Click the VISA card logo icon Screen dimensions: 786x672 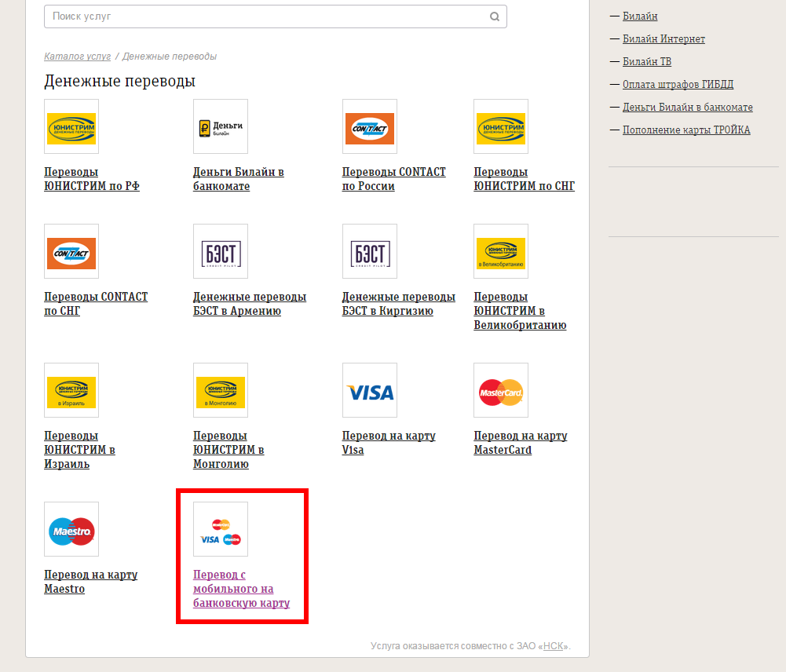click(369, 390)
